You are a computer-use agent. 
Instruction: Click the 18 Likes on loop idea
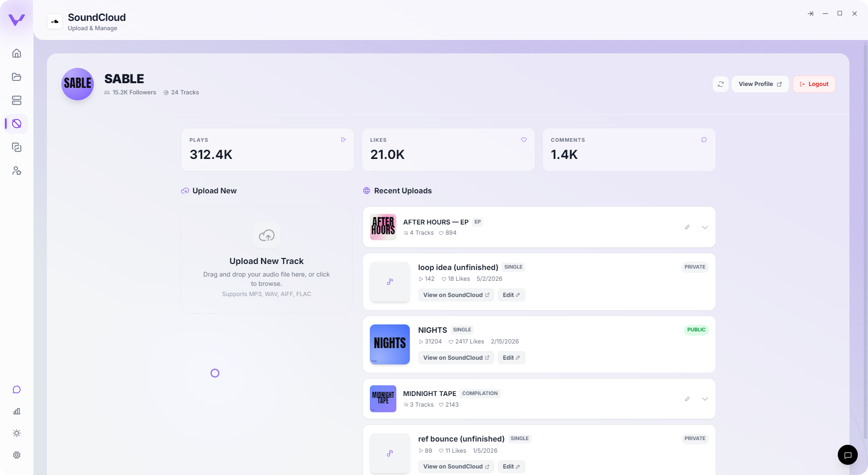tap(456, 279)
